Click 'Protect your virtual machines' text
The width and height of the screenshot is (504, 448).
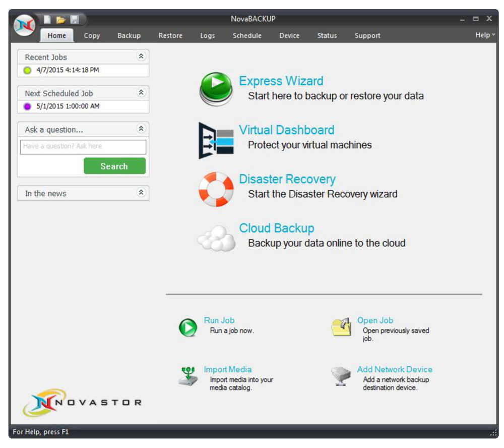click(309, 145)
